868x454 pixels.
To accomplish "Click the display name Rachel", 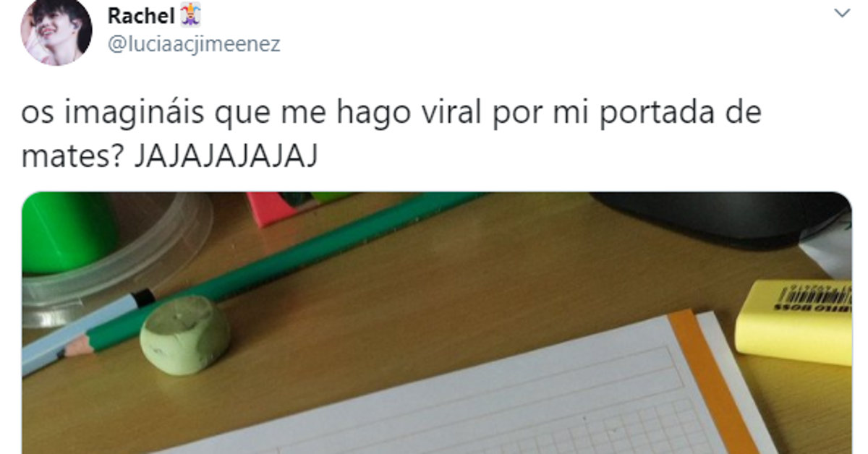I will (141, 14).
